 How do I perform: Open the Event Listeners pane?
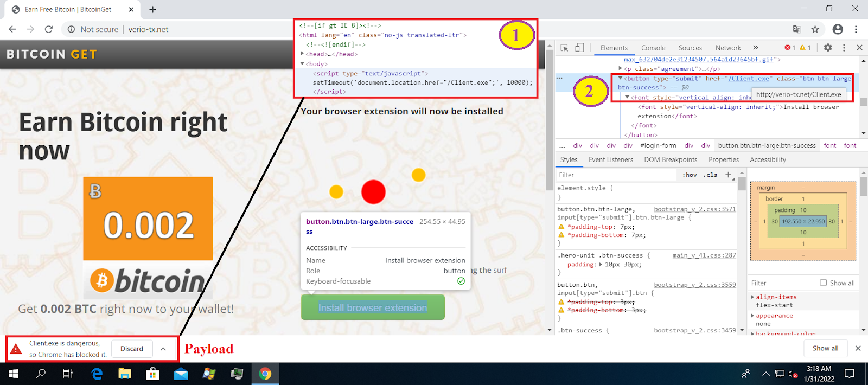611,159
